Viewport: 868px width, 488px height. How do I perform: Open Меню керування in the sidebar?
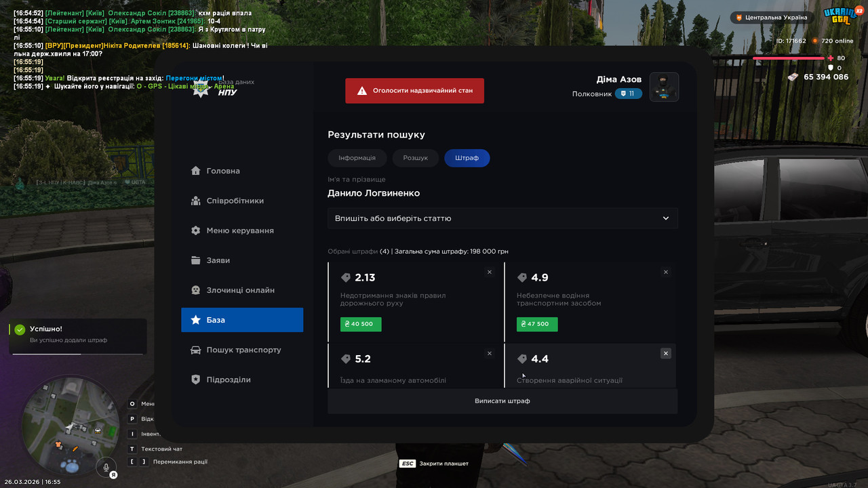[242, 230]
